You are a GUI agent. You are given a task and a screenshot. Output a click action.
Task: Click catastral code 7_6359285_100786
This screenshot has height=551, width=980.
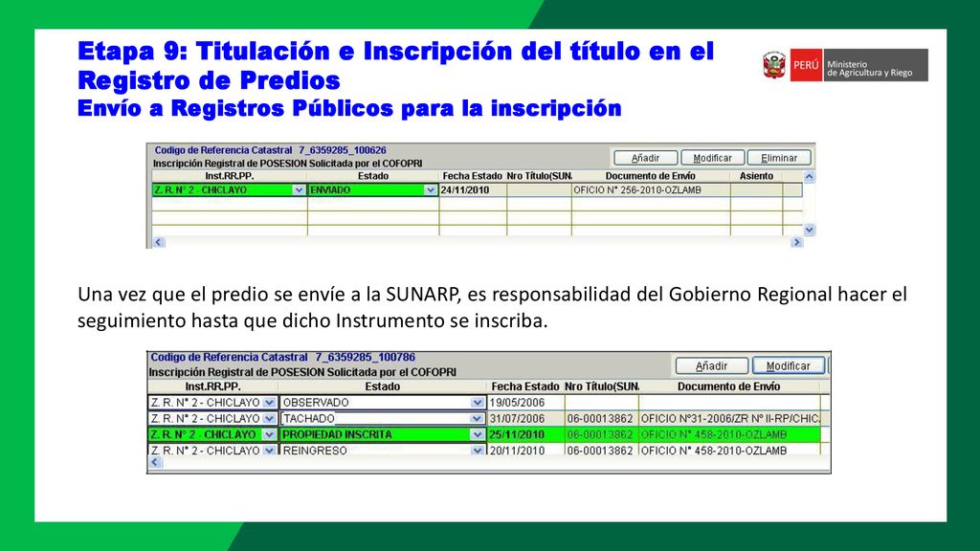365,357
